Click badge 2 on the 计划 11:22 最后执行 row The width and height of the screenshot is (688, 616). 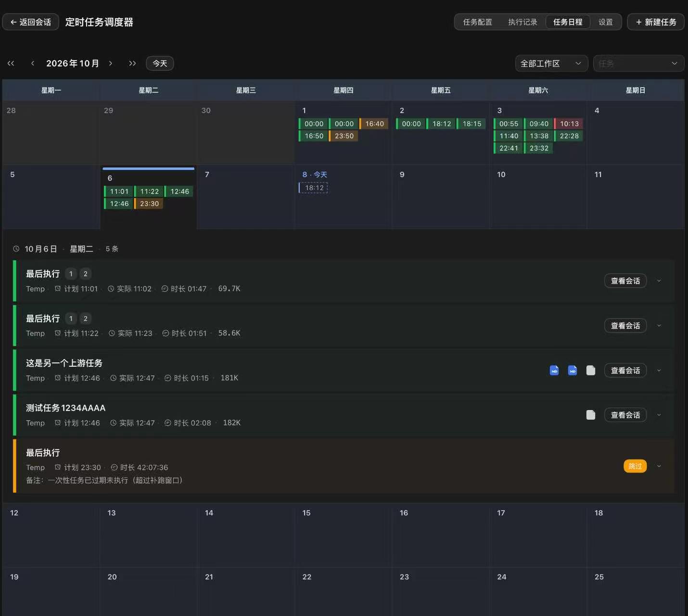pyautogui.click(x=86, y=319)
